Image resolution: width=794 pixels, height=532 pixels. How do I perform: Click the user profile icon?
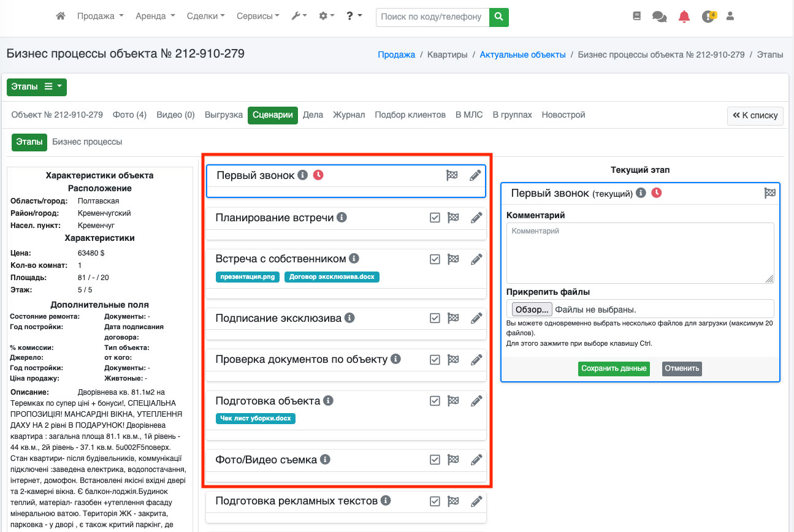click(x=730, y=17)
